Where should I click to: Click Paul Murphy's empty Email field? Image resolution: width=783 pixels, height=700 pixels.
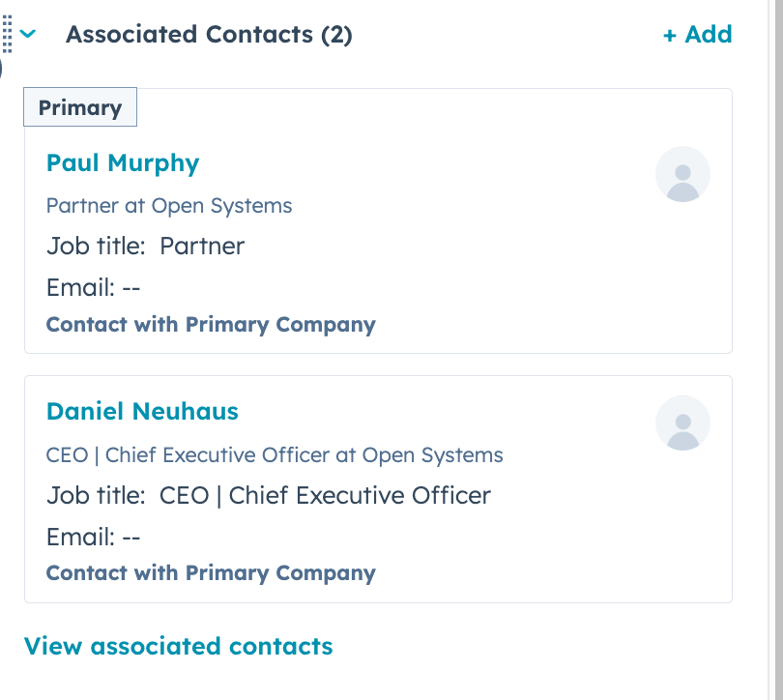click(94, 287)
